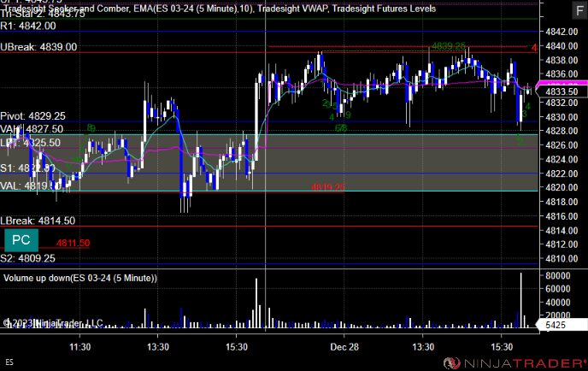Image resolution: width=588 pixels, height=371 pixels.
Task: Click the 40000 volume axis label
Action: point(557,303)
